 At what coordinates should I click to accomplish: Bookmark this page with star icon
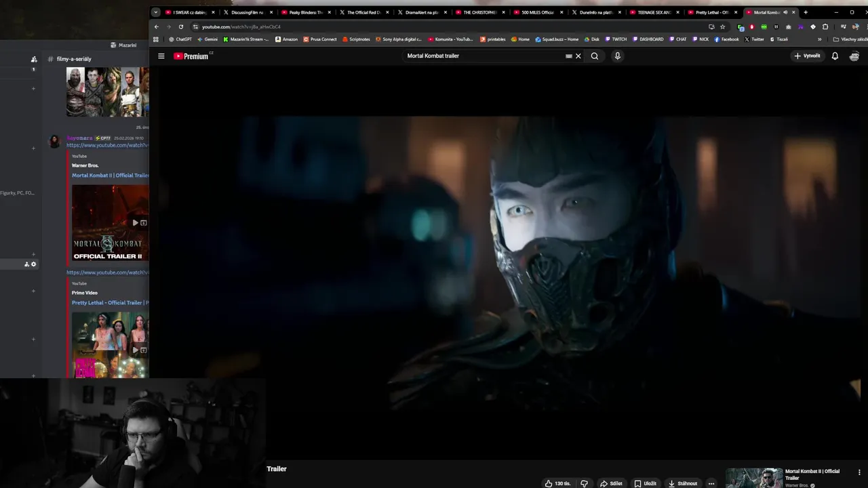[723, 27]
